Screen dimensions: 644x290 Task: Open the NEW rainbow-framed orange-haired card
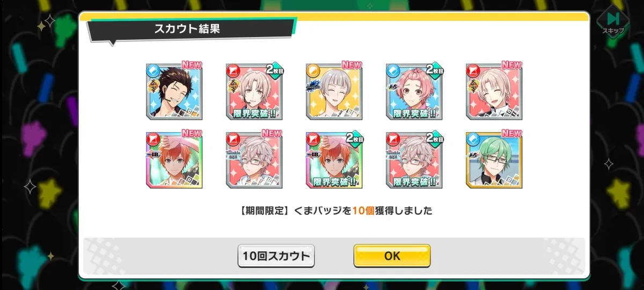tap(174, 160)
